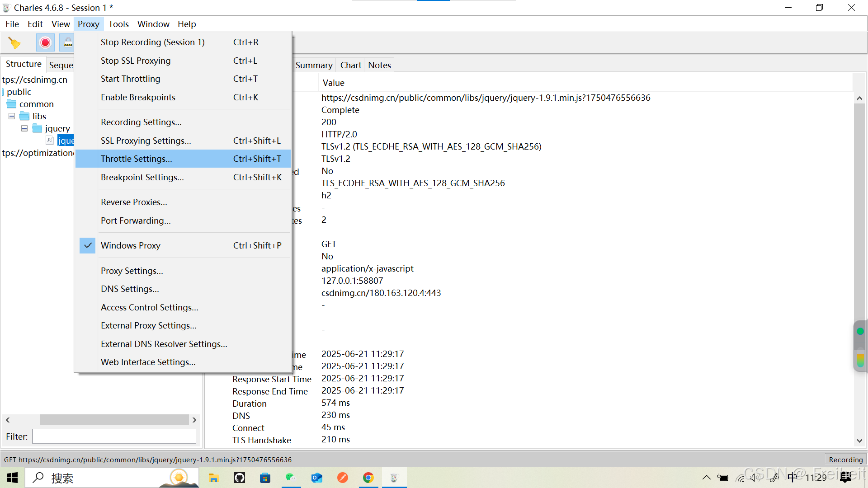The image size is (868, 488).
Task: Open External DNS Resolver Settings...
Action: click(183, 344)
